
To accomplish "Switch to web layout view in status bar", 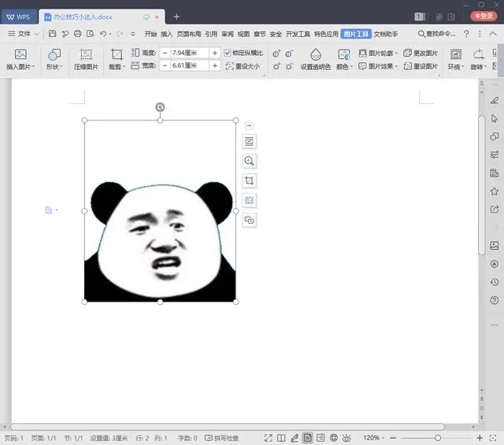I will point(334,438).
